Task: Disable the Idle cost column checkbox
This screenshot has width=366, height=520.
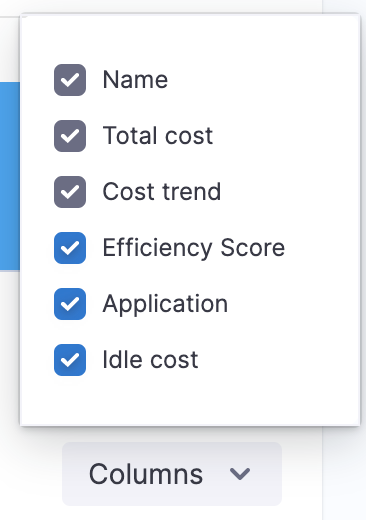Action: [70, 360]
